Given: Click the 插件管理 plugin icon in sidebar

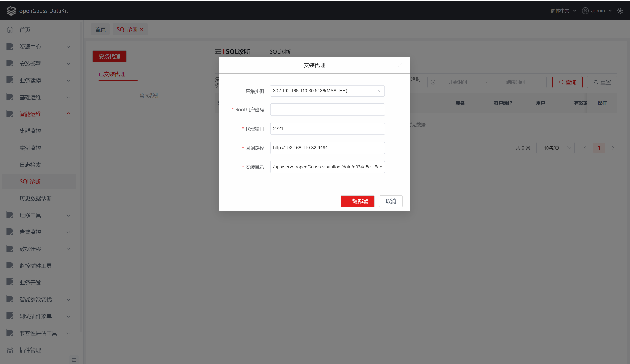Looking at the screenshot, I should [x=10, y=350].
